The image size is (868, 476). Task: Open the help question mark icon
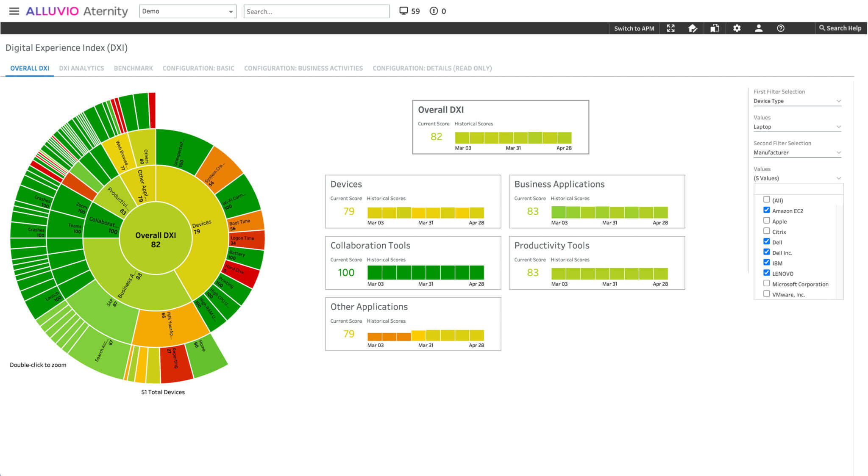(x=780, y=28)
